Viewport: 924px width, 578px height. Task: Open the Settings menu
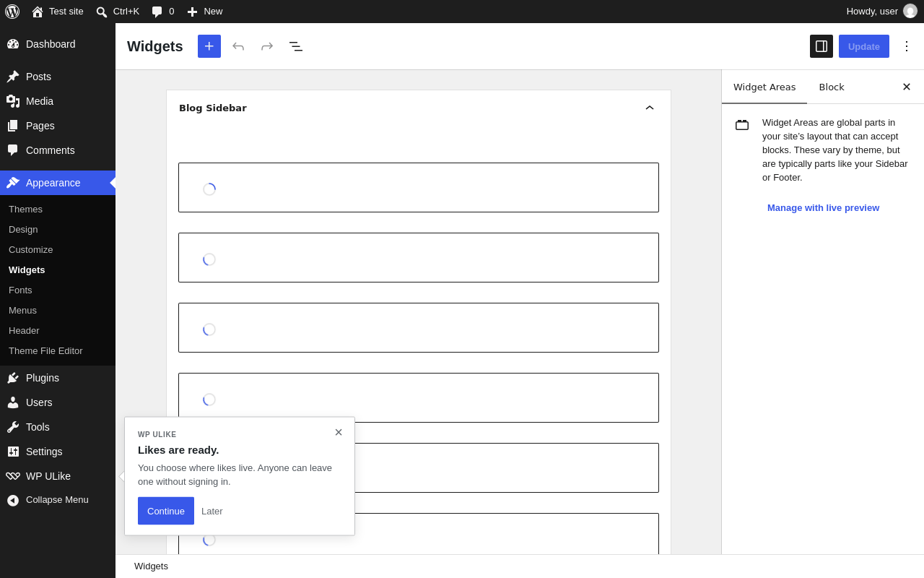[x=58, y=452]
